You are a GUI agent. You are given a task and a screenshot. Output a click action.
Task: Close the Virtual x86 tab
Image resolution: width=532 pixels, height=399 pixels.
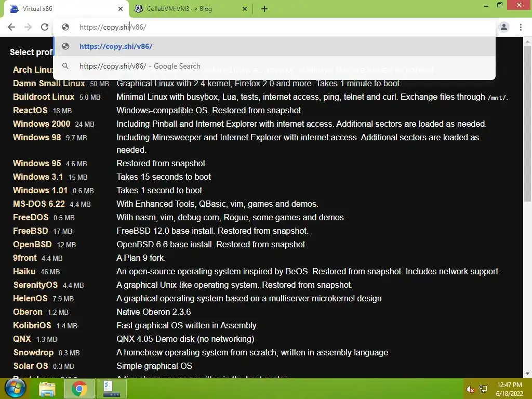(121, 9)
